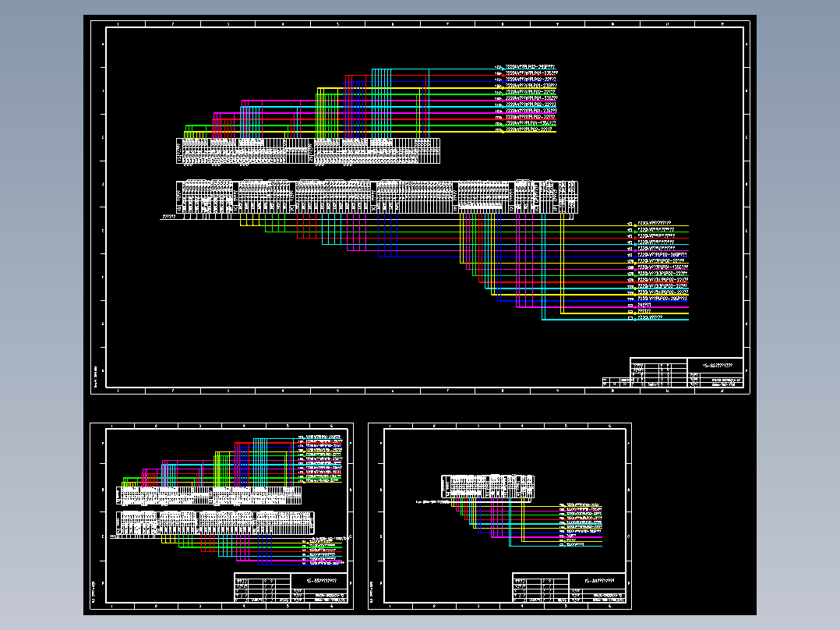This screenshot has height=630, width=840.
Task: Select the bottom-right wiring diagram sheet
Action: [499, 516]
